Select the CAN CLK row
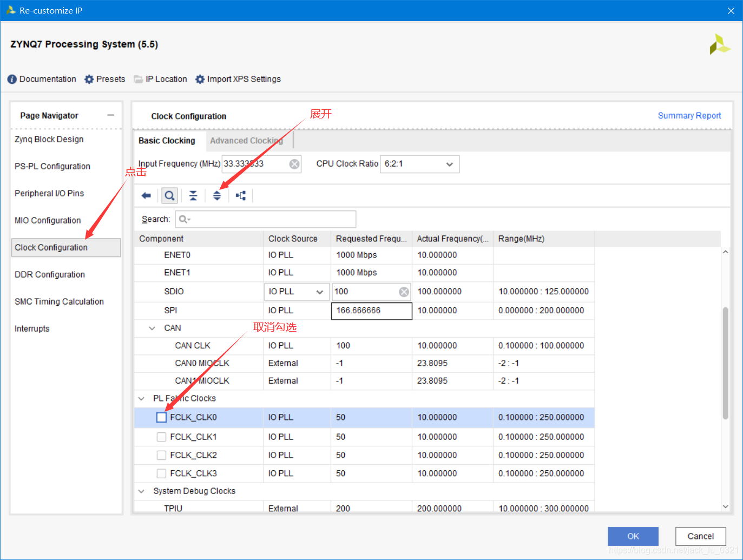This screenshot has width=743, height=560. (x=364, y=346)
